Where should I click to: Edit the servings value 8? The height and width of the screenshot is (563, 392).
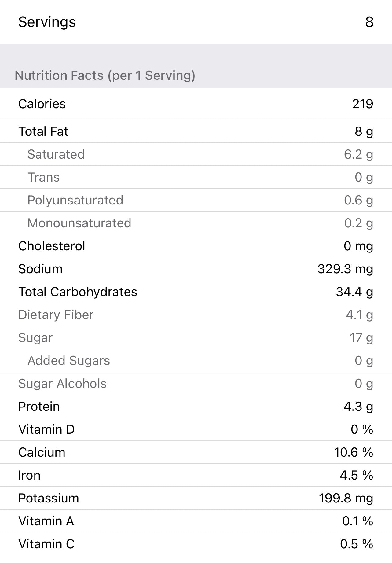click(369, 22)
